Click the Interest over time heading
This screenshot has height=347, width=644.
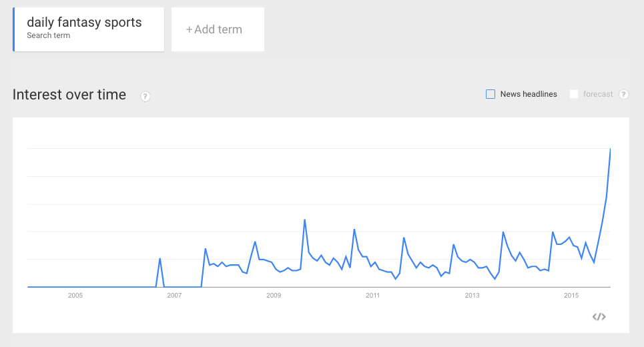point(69,95)
